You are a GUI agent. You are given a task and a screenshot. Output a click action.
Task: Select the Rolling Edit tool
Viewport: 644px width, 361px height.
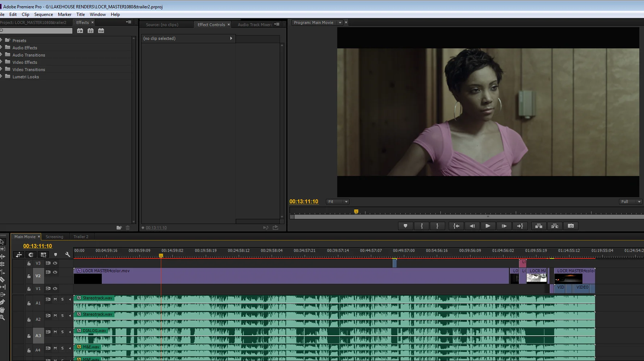(x=2, y=264)
